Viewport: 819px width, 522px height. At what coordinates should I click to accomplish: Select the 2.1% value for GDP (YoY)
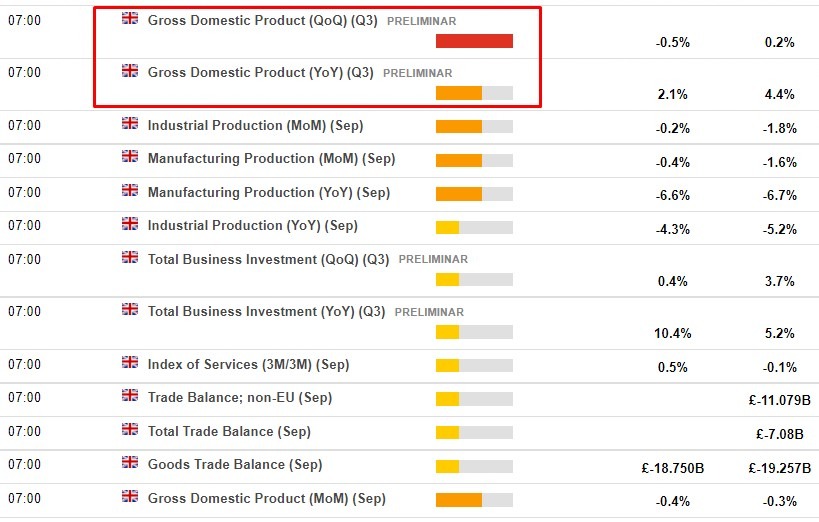(673, 95)
